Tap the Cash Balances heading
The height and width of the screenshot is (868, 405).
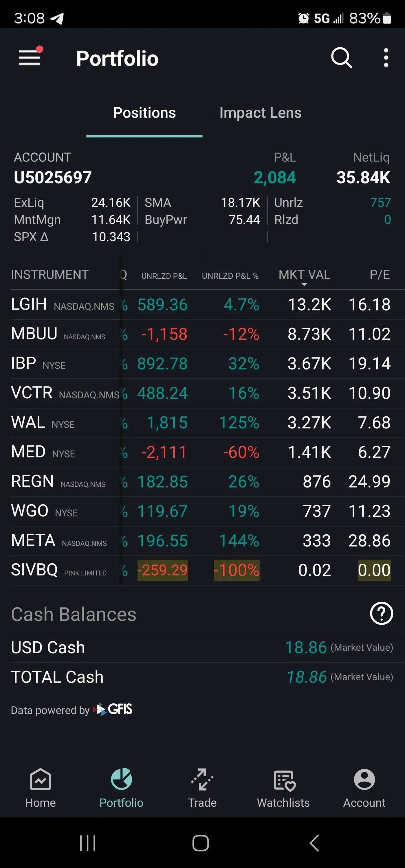tap(74, 614)
